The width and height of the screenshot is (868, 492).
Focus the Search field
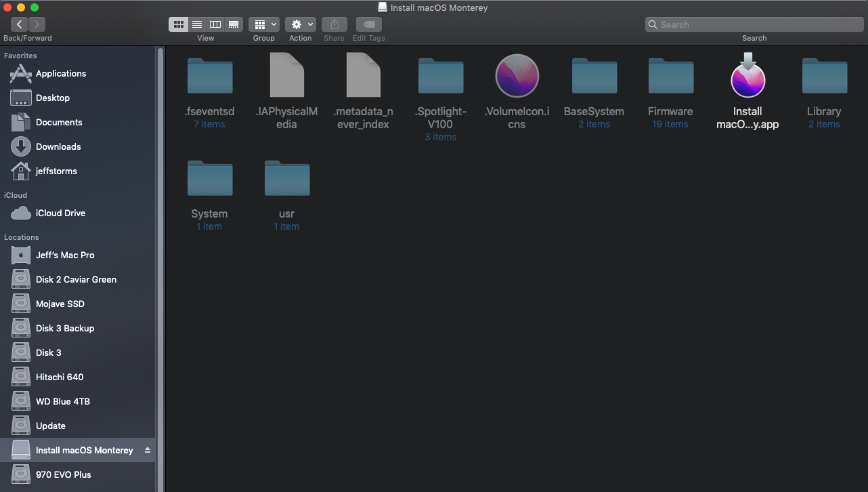click(754, 24)
